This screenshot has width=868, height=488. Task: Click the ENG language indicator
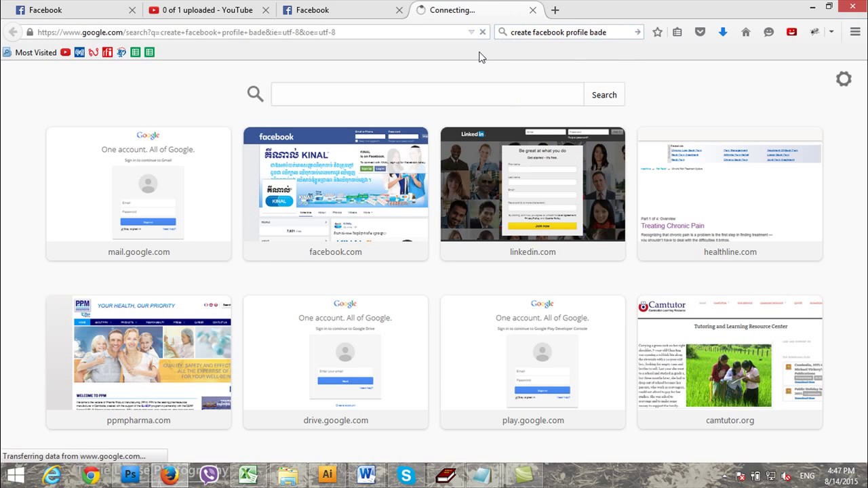[807, 476]
